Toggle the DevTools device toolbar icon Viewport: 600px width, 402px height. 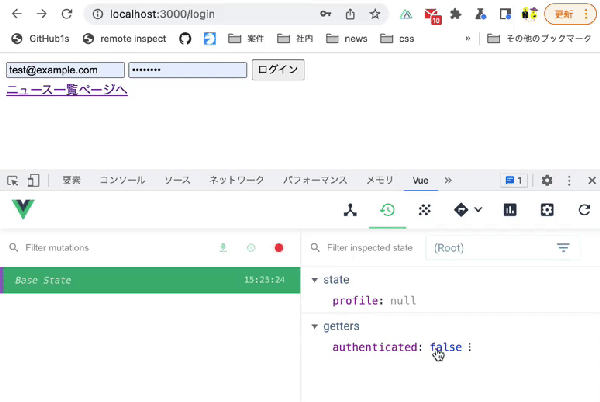click(x=33, y=180)
